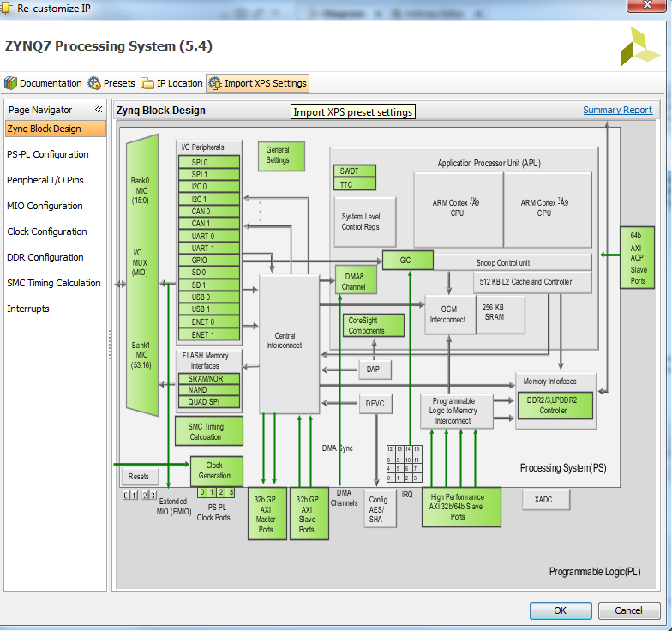Image resolution: width=672 pixels, height=631 pixels.
Task: Click the DDR2/3, LPDDR2 Controller block
Action: pos(555,405)
